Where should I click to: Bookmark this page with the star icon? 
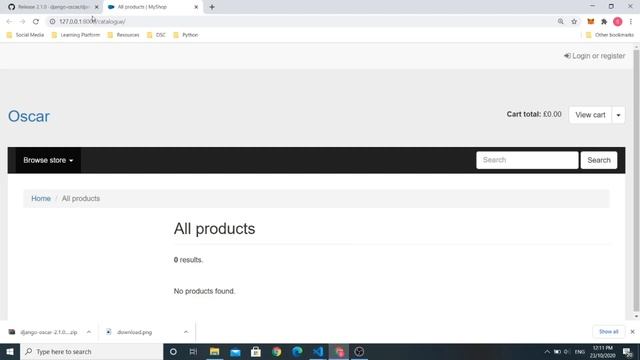click(x=574, y=22)
